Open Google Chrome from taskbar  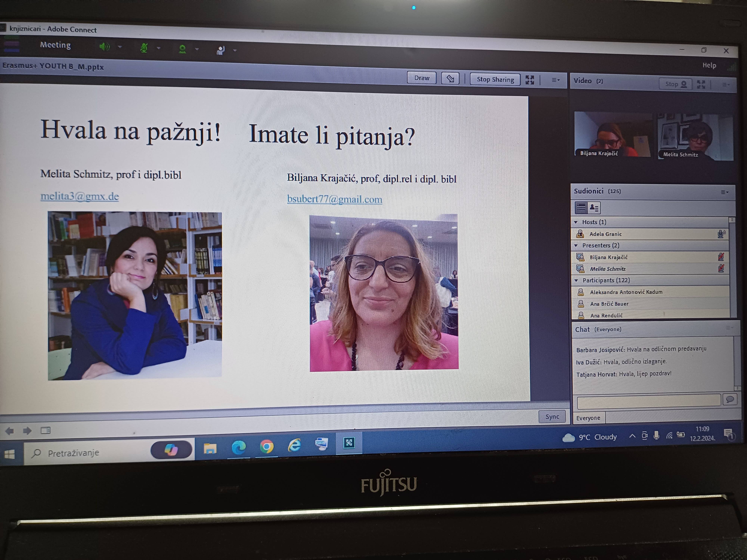click(266, 447)
